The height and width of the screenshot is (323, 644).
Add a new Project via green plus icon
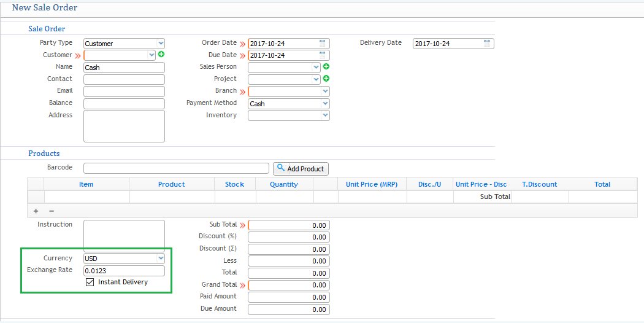(326, 78)
